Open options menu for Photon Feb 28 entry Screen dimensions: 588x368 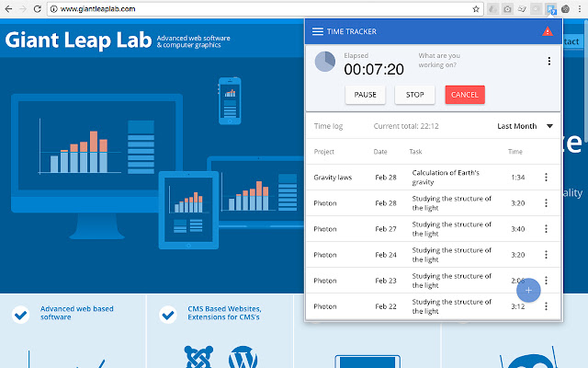pos(546,203)
